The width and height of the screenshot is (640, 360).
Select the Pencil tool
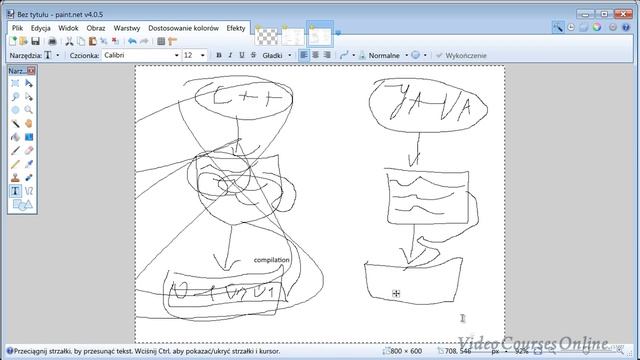coord(15,164)
